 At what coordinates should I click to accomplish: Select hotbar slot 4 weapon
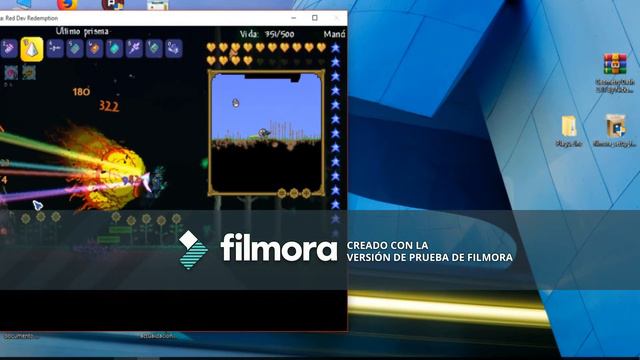point(55,49)
